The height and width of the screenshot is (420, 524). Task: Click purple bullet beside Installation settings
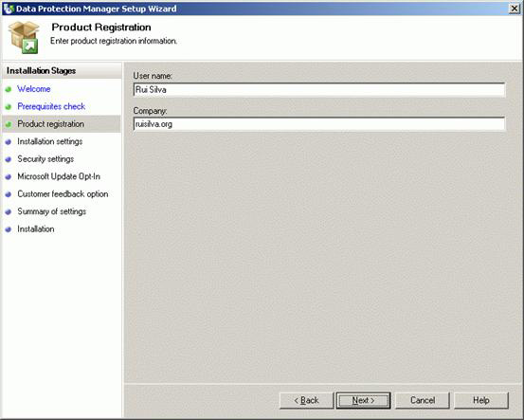point(9,142)
